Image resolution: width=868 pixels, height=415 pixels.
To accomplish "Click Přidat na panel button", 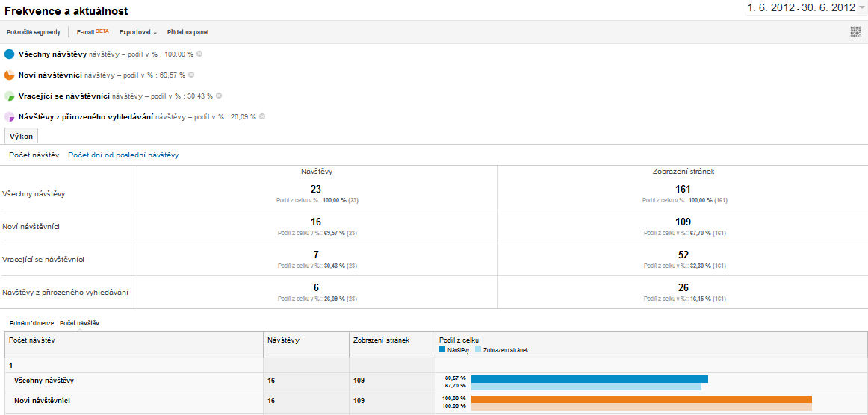I will [x=187, y=33].
